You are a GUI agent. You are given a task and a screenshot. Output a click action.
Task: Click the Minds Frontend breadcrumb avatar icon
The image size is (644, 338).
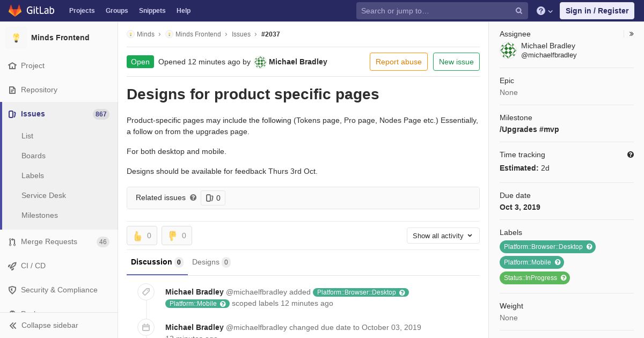click(x=169, y=34)
